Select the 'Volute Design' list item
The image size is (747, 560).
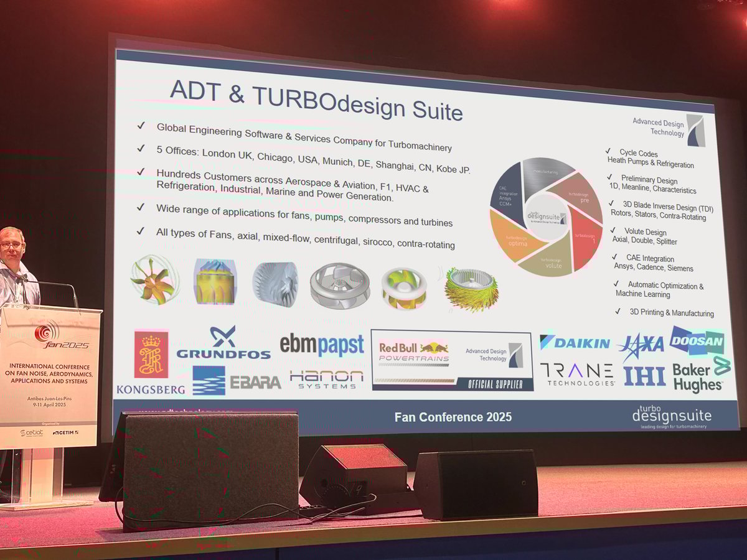click(645, 232)
